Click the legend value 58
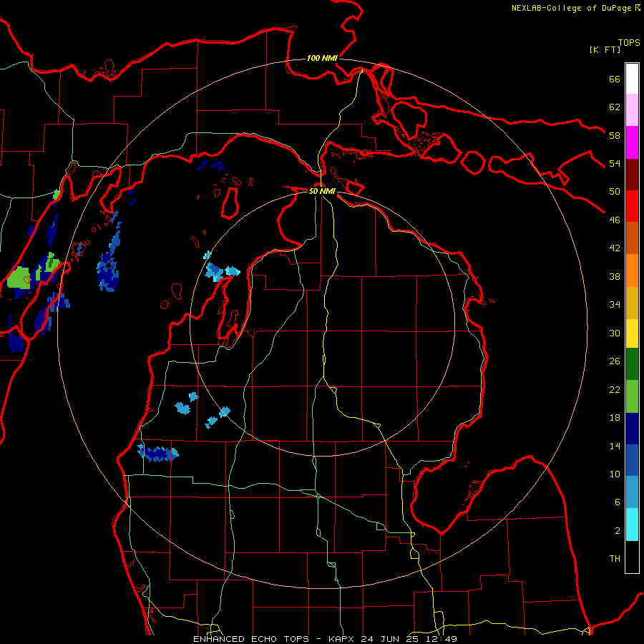Viewport: 644px width, 644px height. click(x=615, y=135)
